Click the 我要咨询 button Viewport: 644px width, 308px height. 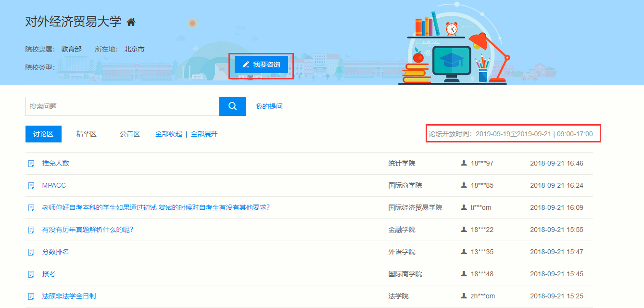tap(261, 64)
